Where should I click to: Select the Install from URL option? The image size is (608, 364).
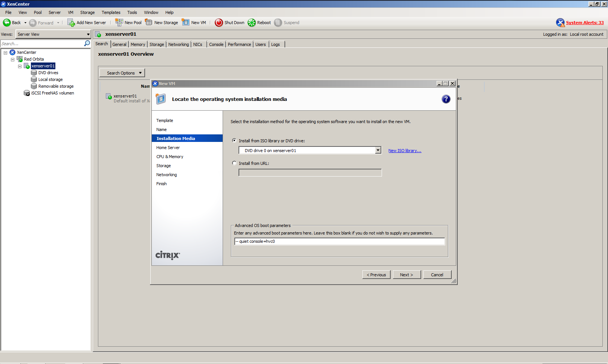[x=234, y=163]
